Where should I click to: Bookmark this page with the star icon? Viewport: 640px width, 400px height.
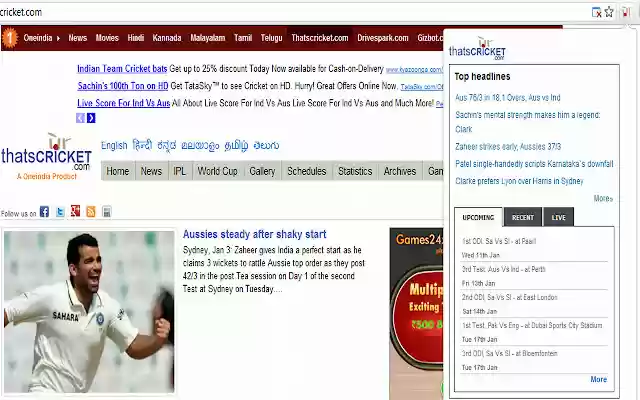[x=609, y=12]
